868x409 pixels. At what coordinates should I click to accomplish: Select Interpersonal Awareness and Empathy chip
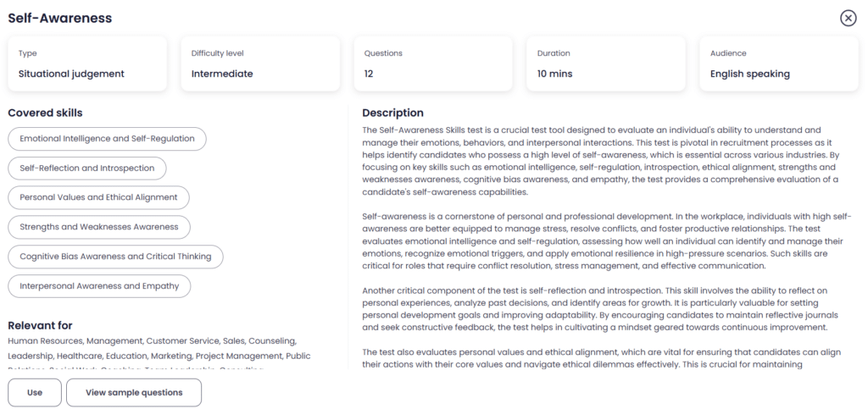click(x=99, y=286)
